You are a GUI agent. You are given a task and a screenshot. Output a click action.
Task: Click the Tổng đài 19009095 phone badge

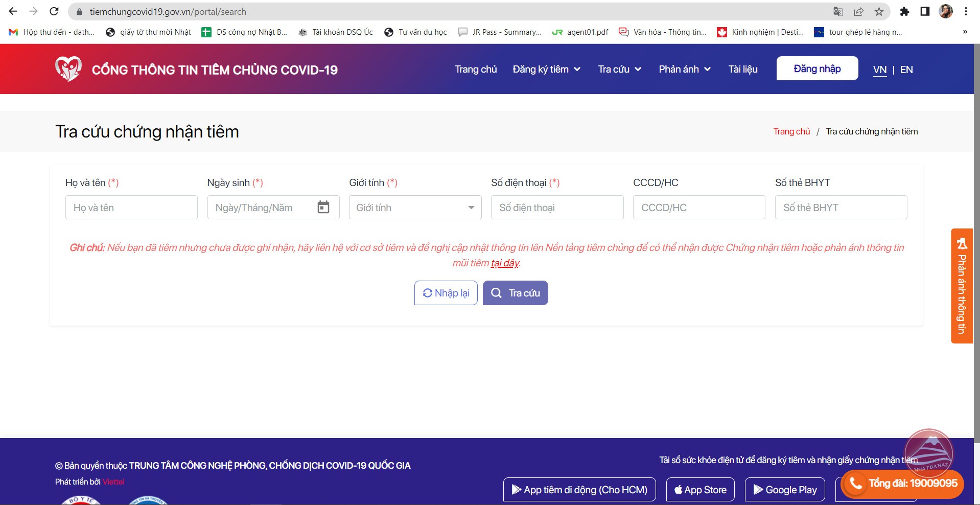coord(902,484)
